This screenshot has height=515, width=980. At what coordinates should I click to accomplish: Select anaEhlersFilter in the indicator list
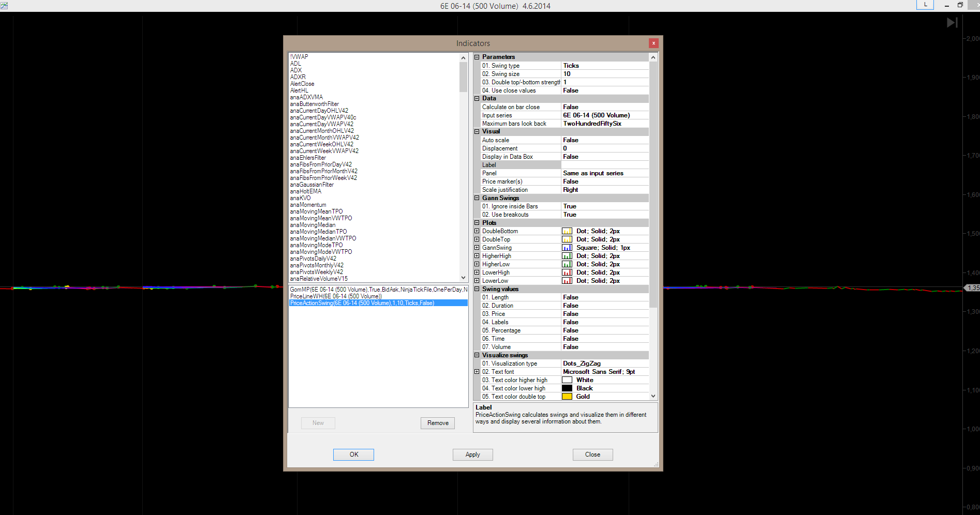pyautogui.click(x=308, y=158)
